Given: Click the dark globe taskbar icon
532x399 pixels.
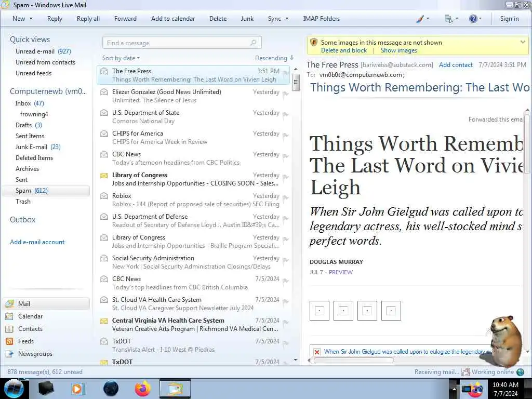Looking at the screenshot, I should 111,389.
